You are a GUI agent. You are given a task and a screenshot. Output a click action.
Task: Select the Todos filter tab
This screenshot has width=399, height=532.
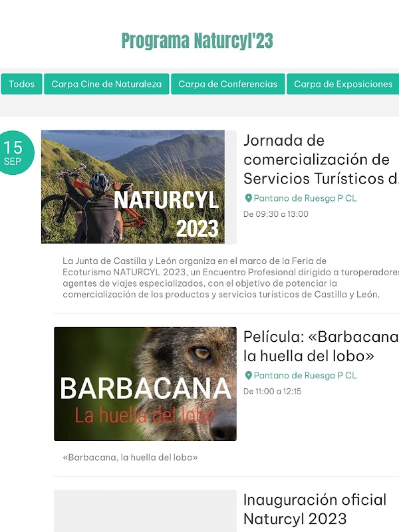(x=21, y=84)
